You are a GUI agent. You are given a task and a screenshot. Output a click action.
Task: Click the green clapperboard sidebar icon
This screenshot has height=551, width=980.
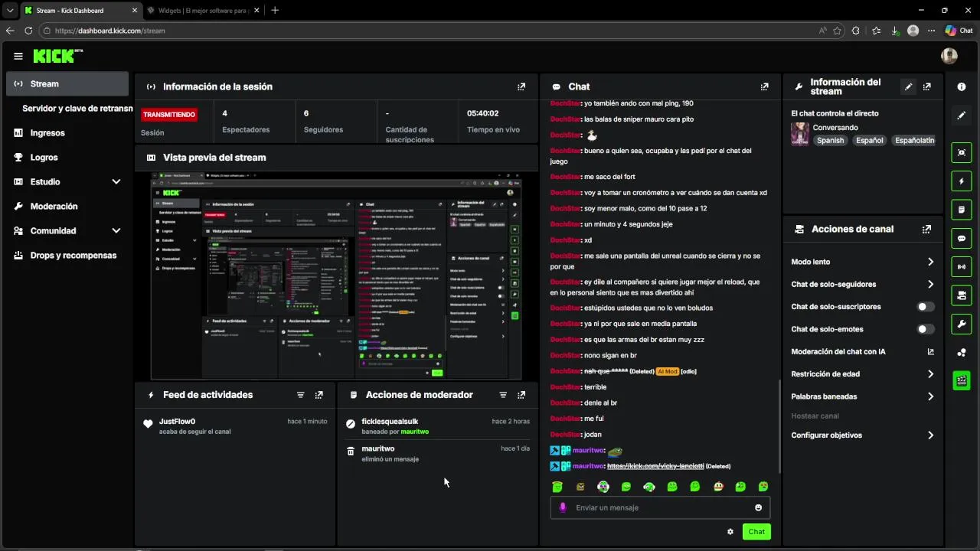click(962, 380)
